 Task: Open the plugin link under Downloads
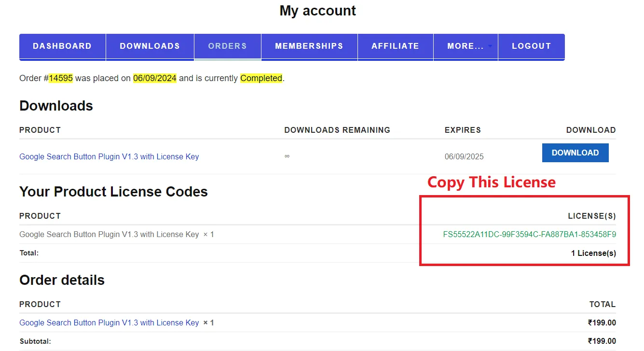[109, 156]
